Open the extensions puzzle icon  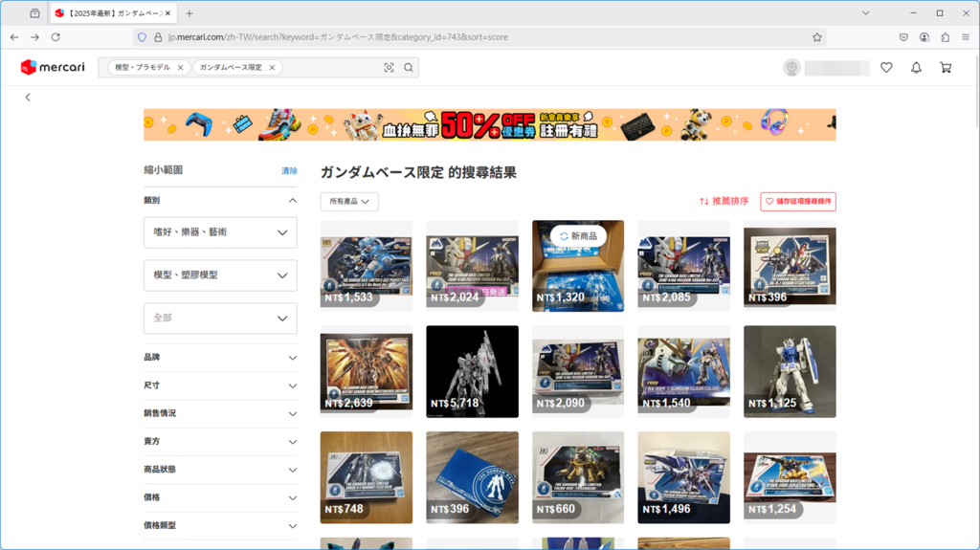(945, 37)
